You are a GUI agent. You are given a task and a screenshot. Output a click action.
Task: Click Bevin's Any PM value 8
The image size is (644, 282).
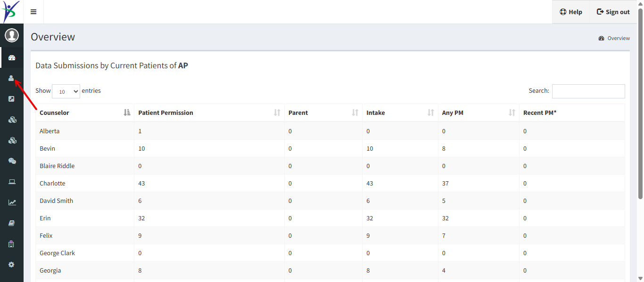point(444,148)
